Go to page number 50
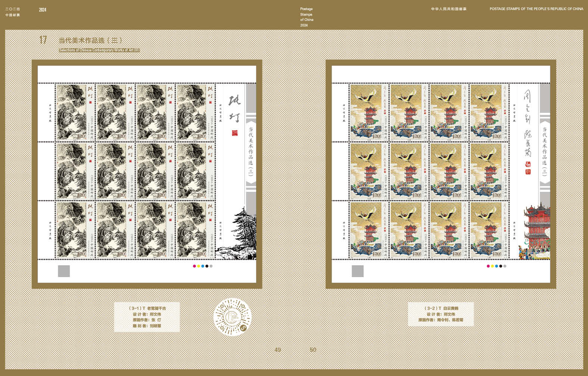Screen dimensions: 588x376 coord(313,350)
